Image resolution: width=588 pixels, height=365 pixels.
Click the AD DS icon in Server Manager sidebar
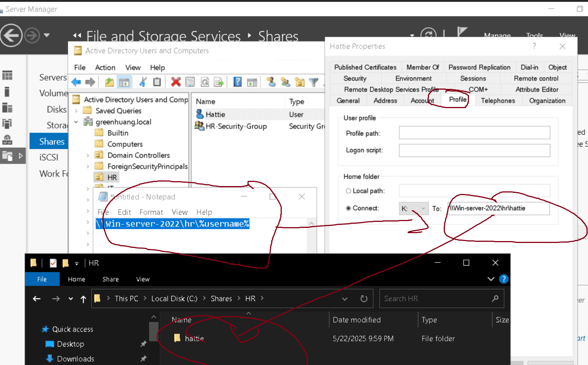coord(7,124)
